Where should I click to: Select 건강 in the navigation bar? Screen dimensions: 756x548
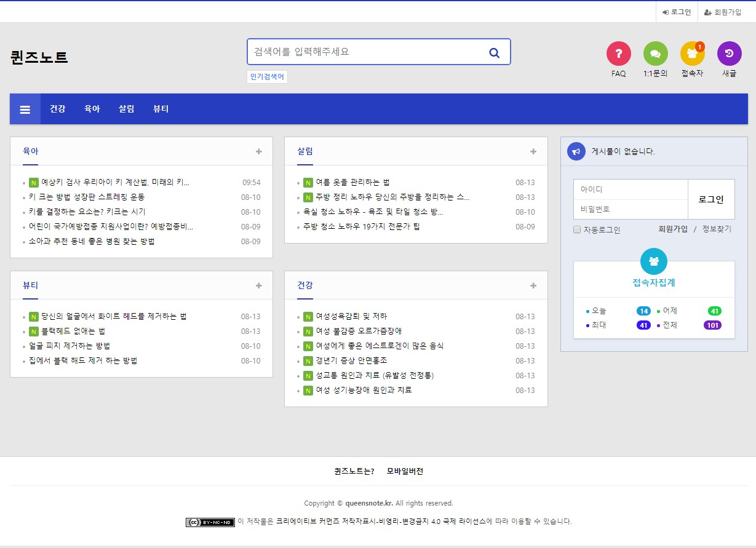[58, 109]
